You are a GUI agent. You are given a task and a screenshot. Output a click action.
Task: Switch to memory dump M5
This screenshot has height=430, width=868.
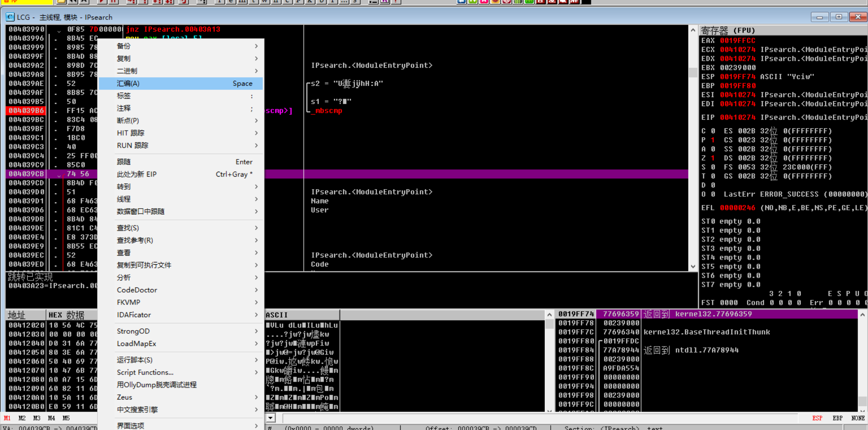tap(66, 418)
